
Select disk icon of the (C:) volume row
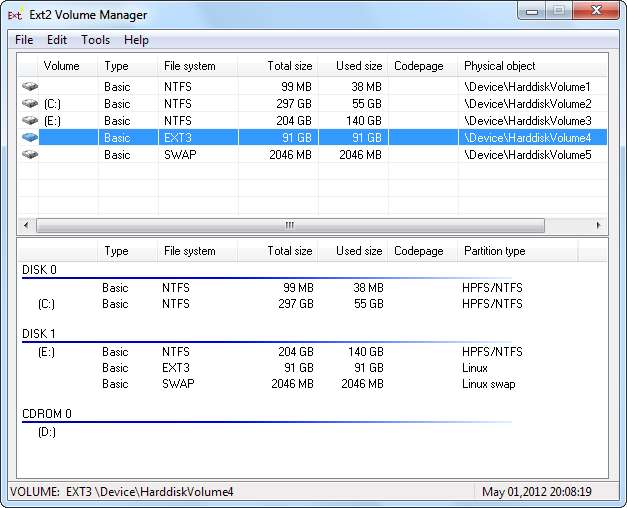click(30, 104)
